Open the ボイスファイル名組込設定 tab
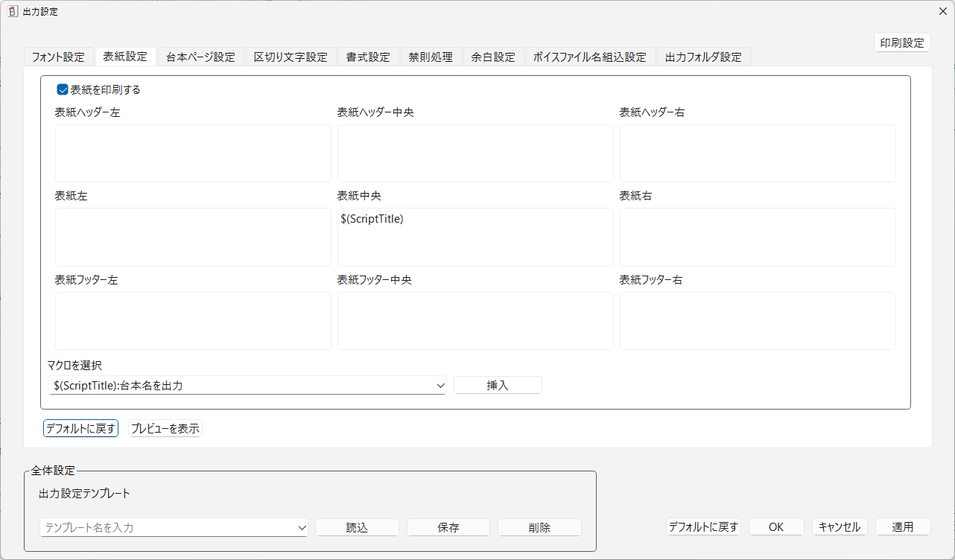The image size is (955, 560). pyautogui.click(x=590, y=56)
